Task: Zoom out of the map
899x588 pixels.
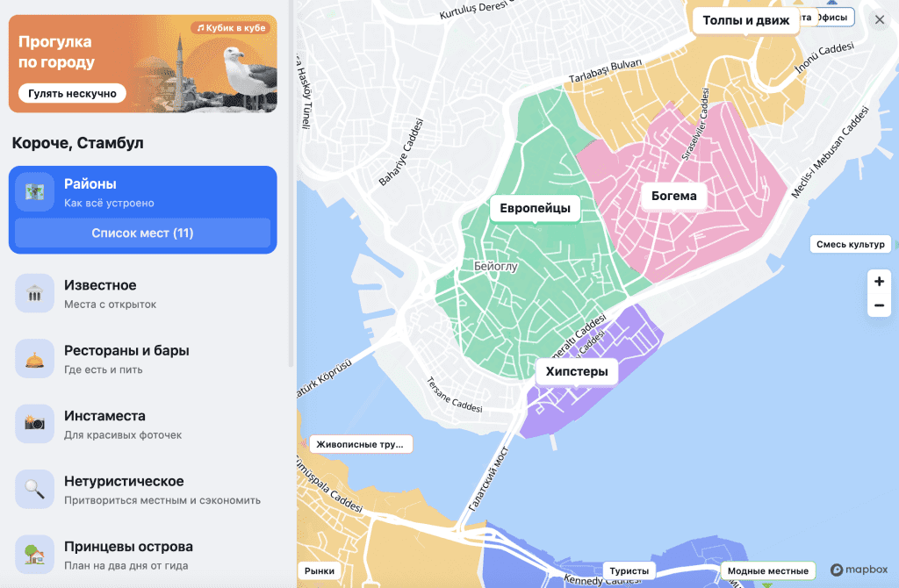Action: [x=879, y=305]
